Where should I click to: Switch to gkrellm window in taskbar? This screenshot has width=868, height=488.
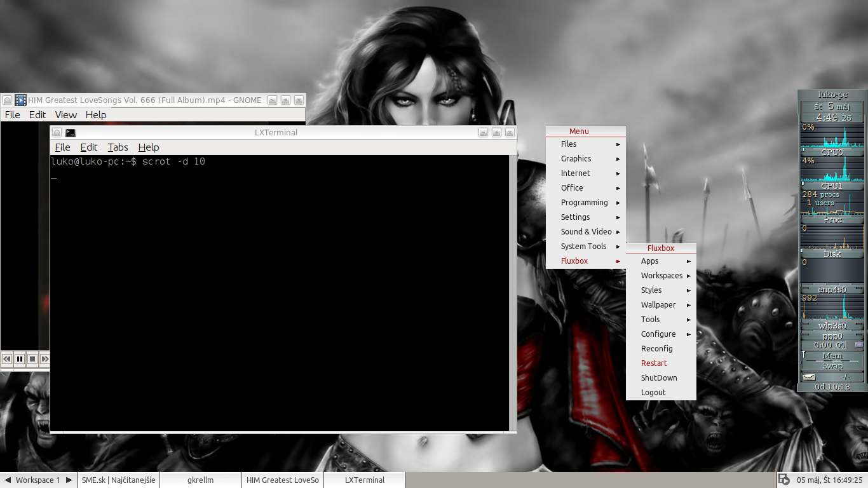click(x=201, y=480)
